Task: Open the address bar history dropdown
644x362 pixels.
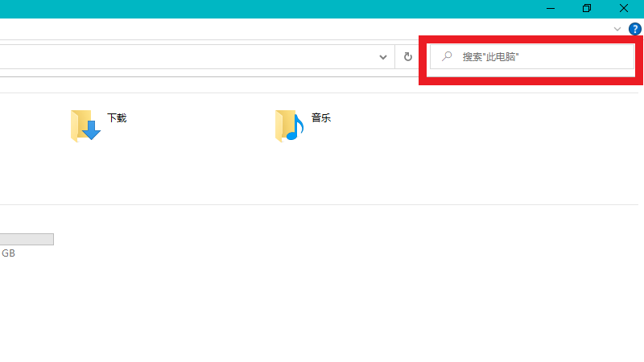Action: (383, 57)
